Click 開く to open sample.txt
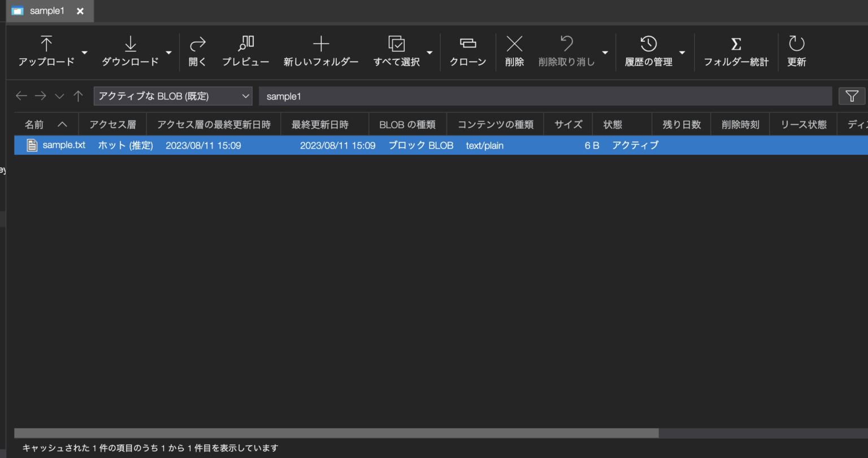 point(197,51)
